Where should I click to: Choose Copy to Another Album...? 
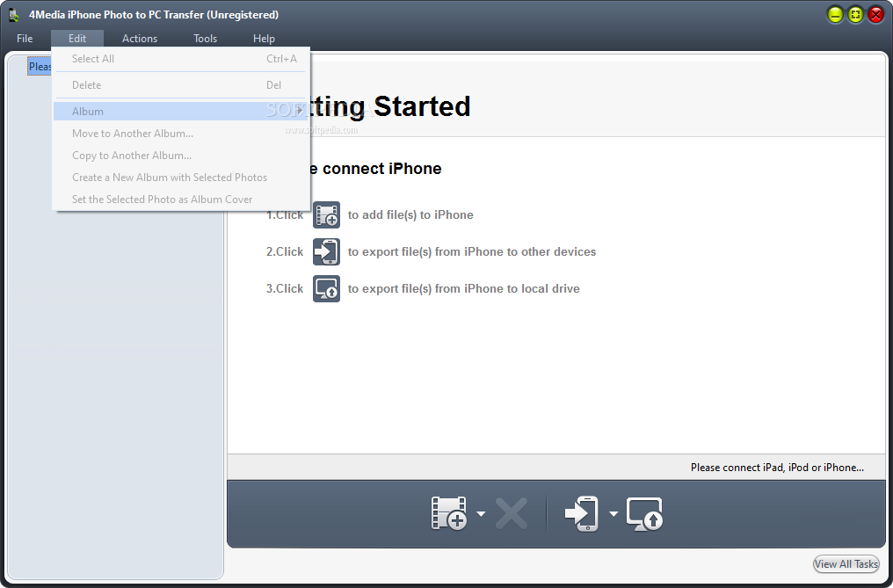pos(181,156)
